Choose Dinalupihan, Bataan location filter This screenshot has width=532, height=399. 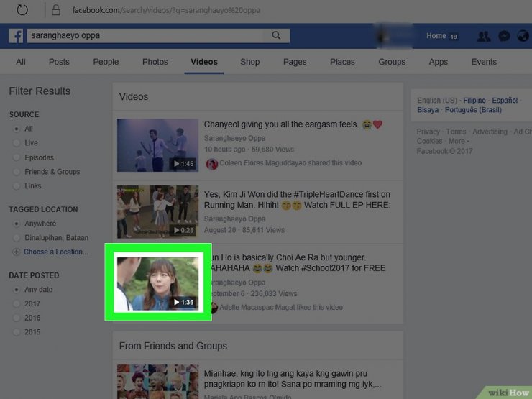(17, 238)
